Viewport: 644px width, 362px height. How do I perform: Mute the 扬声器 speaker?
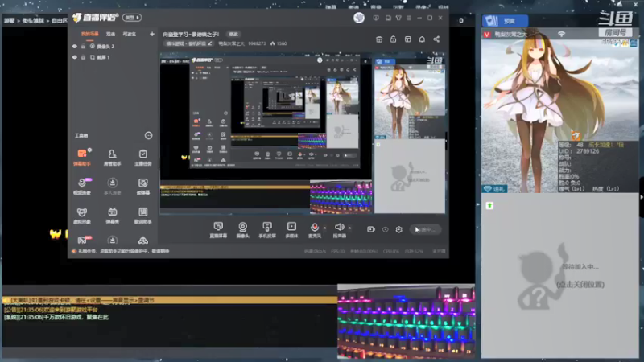[339, 230]
